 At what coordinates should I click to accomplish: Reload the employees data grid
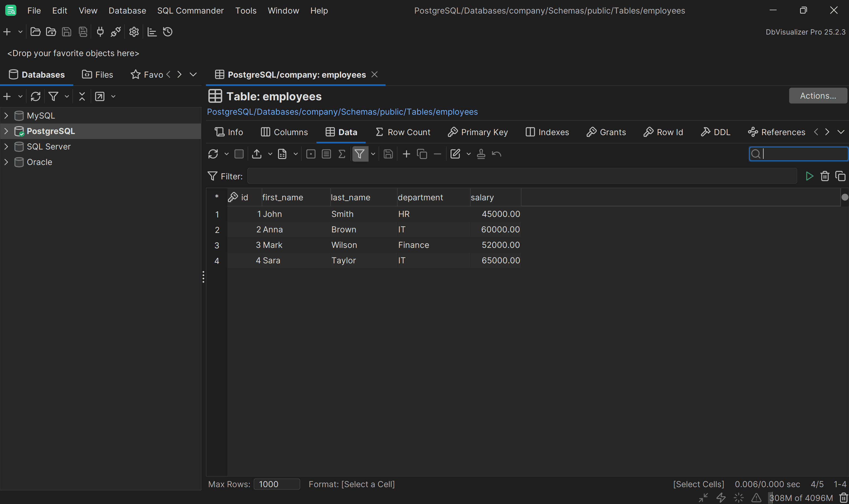click(213, 154)
